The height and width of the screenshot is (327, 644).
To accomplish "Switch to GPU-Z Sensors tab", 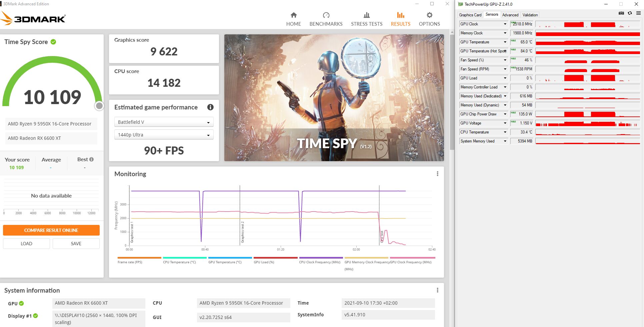I will pos(492,14).
